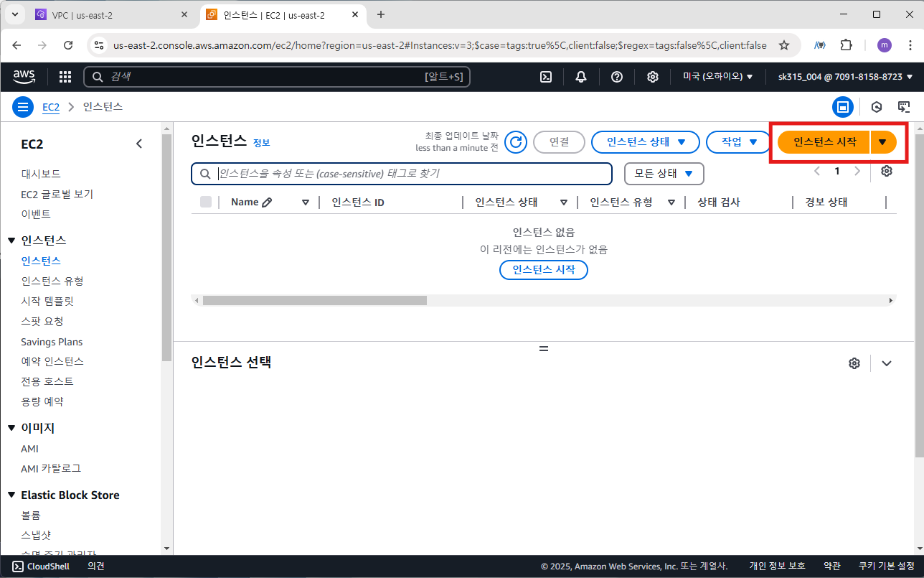Click the hexagon icon next to the layout icon
The height and width of the screenshot is (578, 924).
tap(877, 107)
